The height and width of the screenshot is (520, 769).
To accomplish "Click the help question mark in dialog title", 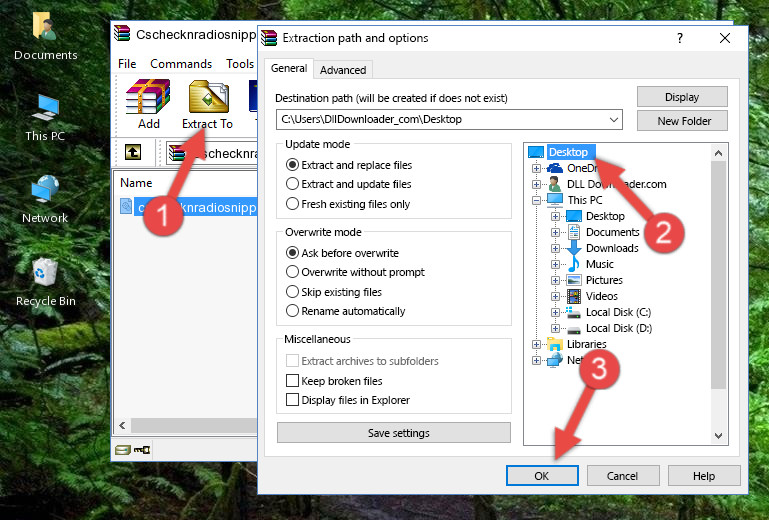I will (680, 38).
